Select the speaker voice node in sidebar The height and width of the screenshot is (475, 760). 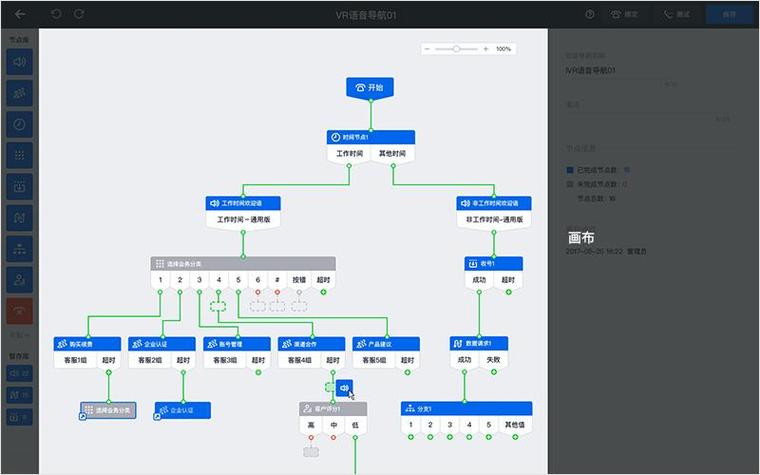[x=19, y=62]
